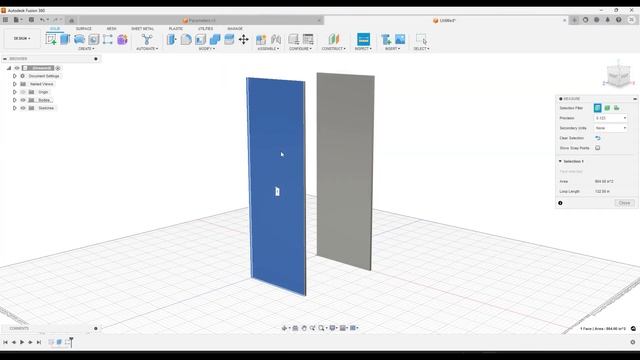The image size is (640, 360).
Task: Select the Shell tool in Modify
Action: 200,39
